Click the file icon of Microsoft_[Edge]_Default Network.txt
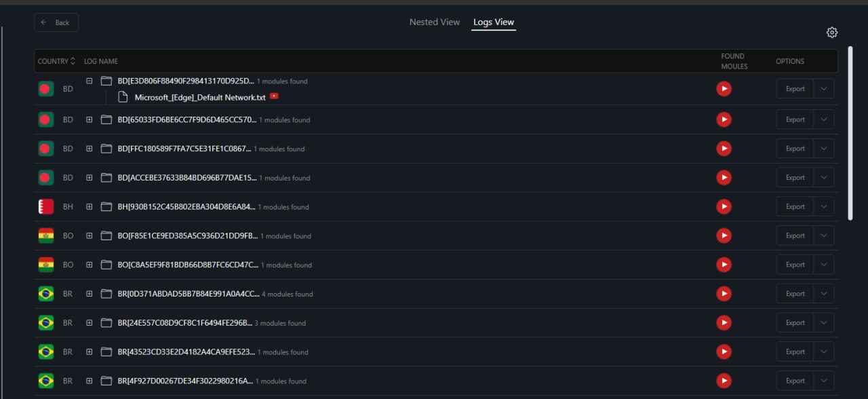This screenshot has height=399, width=868. tap(123, 97)
